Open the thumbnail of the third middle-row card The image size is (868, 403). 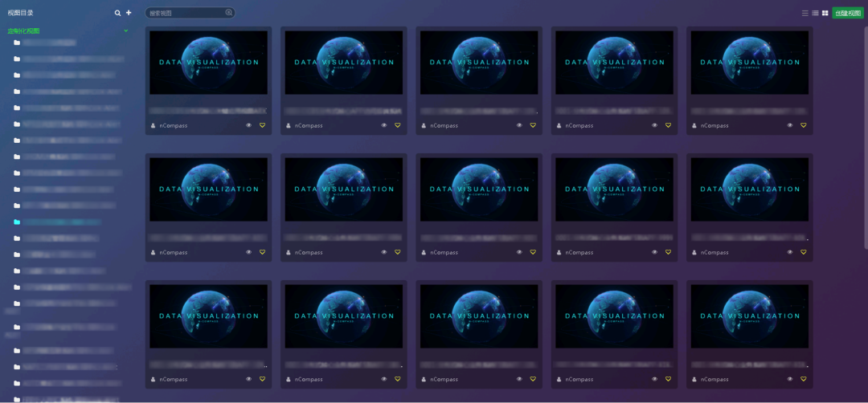(479, 189)
